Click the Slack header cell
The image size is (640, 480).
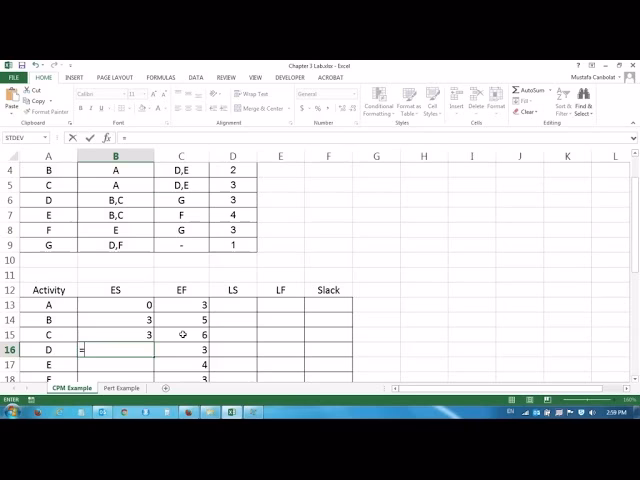pyautogui.click(x=329, y=290)
